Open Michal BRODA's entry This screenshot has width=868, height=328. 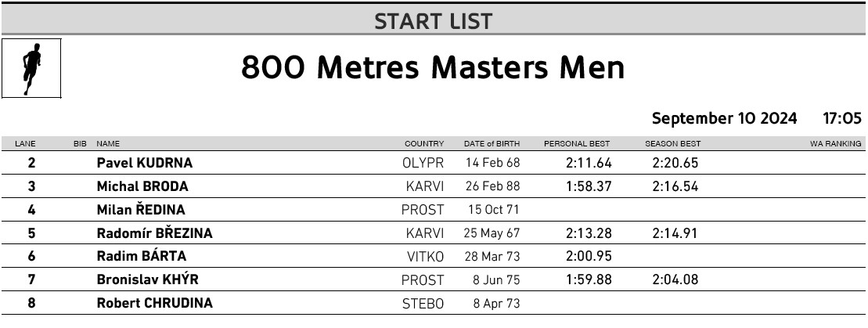(x=142, y=186)
